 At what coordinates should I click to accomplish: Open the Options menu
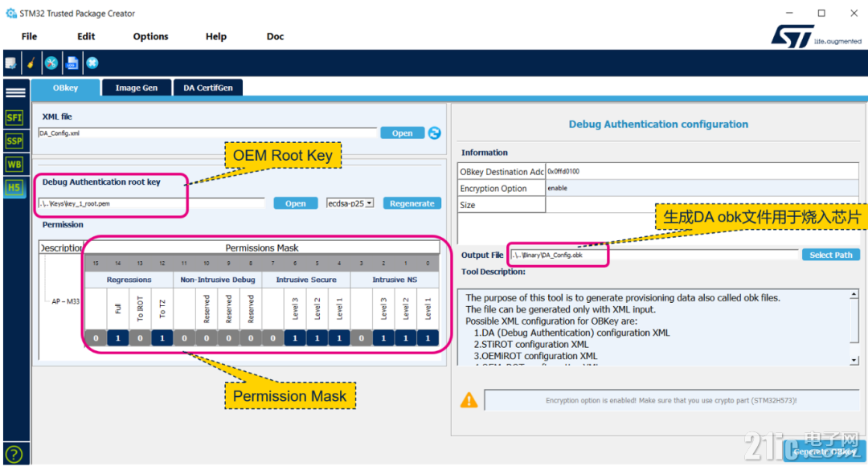tap(150, 36)
